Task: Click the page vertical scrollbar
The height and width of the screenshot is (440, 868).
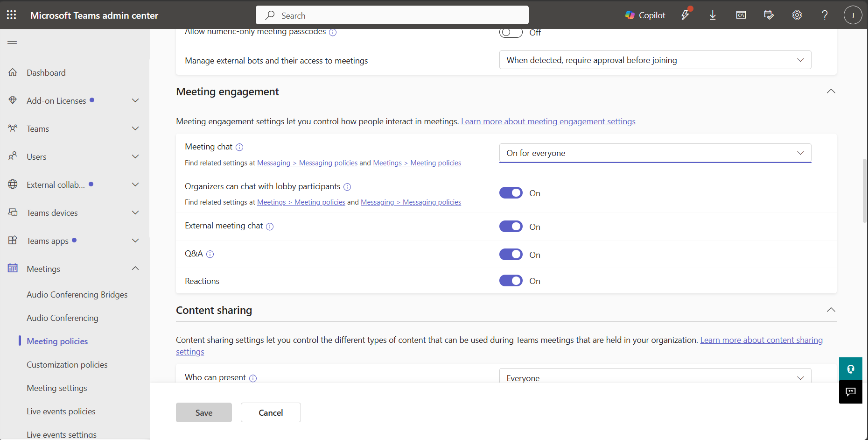Action: (865, 191)
